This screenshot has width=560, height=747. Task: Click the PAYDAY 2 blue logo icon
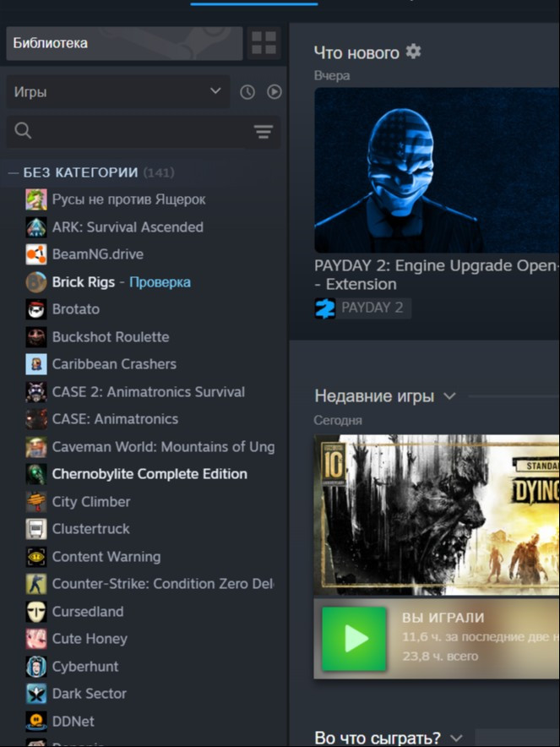(x=325, y=308)
